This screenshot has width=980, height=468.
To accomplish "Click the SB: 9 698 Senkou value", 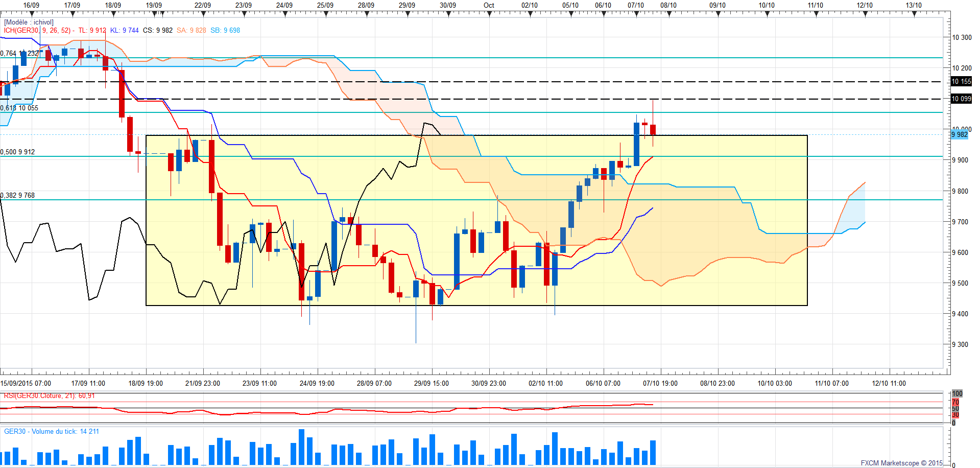I will pos(225,31).
